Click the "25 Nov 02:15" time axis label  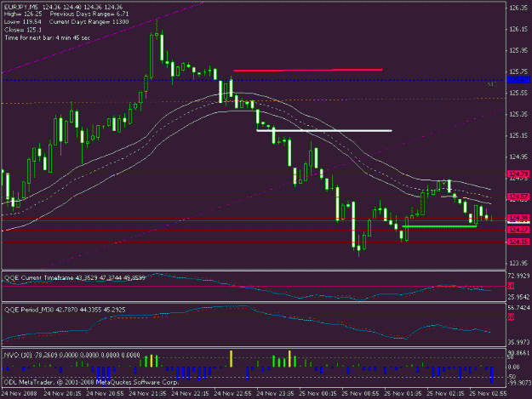(x=445, y=393)
